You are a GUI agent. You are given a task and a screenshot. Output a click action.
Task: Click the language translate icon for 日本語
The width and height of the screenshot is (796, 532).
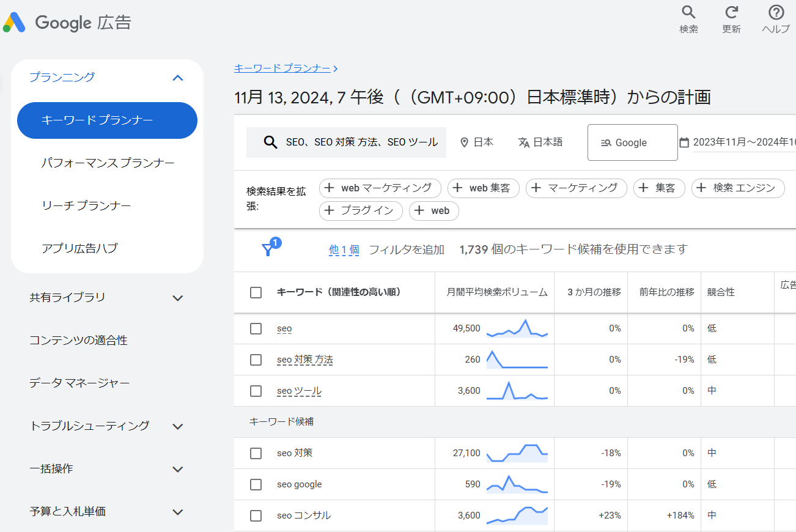click(x=523, y=142)
